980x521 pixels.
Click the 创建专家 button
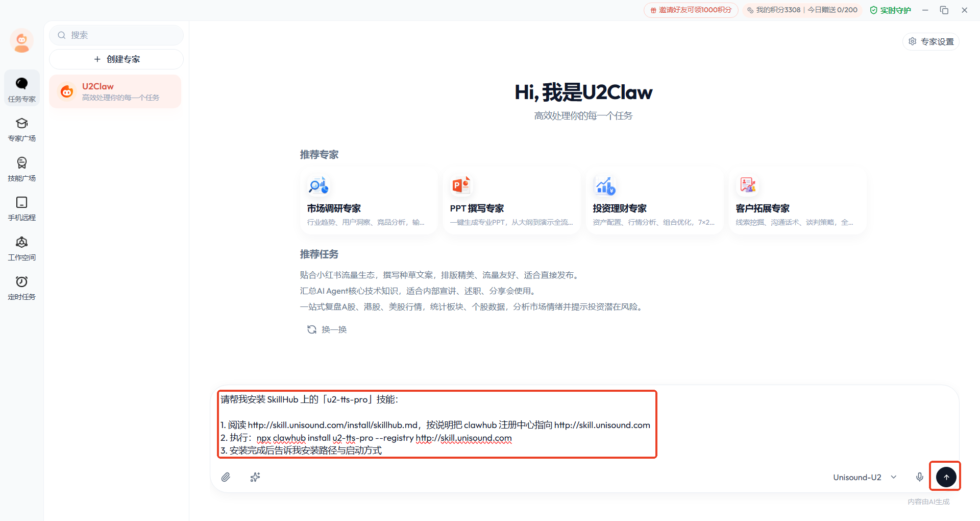(x=116, y=59)
